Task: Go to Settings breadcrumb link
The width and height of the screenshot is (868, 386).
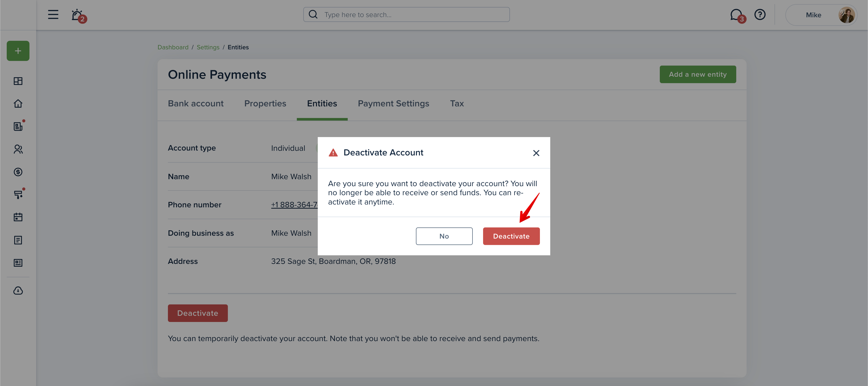Action: (208, 47)
